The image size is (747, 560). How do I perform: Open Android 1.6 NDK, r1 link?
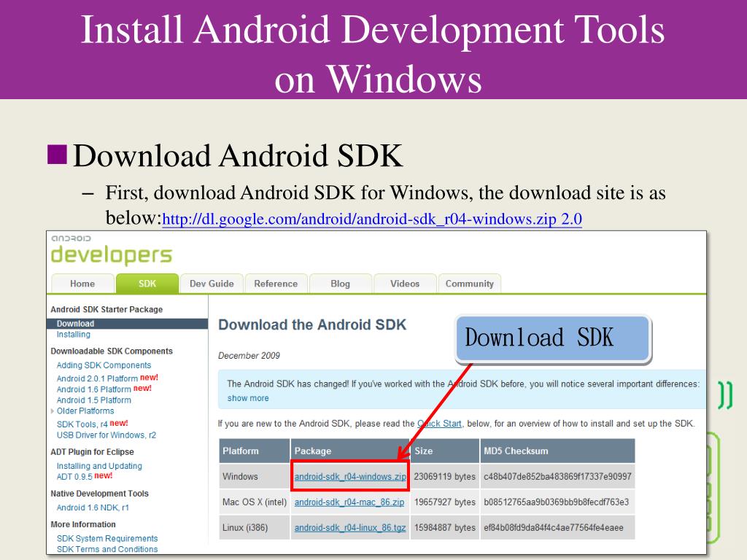pyautogui.click(x=93, y=507)
